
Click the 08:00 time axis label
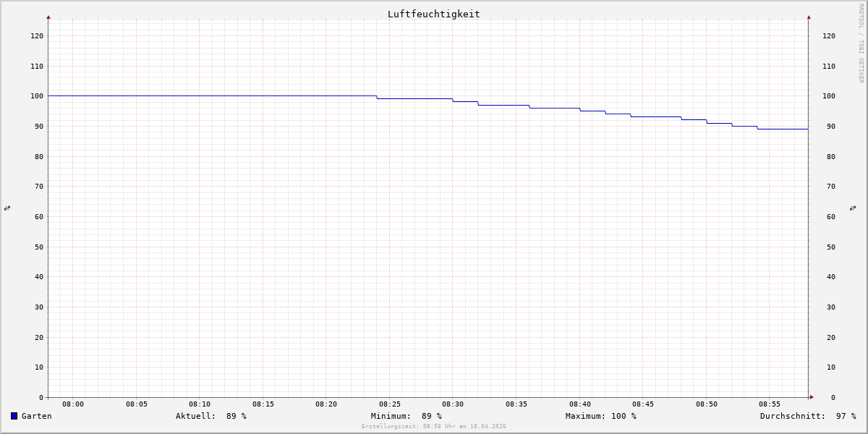coord(73,404)
